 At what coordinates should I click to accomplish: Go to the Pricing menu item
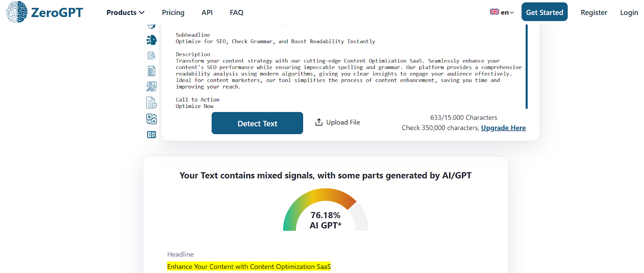coord(173,12)
